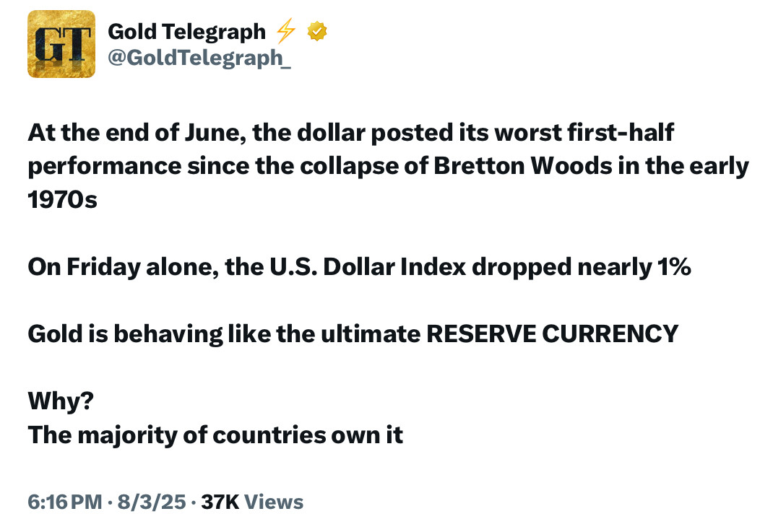Click "The majority of countries own it"
The height and width of the screenshot is (532, 773).
click(215, 435)
